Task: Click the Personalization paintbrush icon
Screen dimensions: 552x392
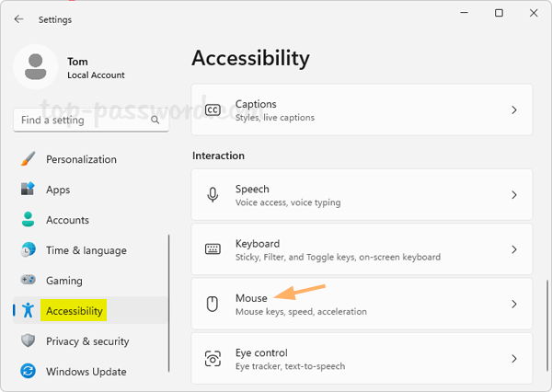Action: [29, 159]
